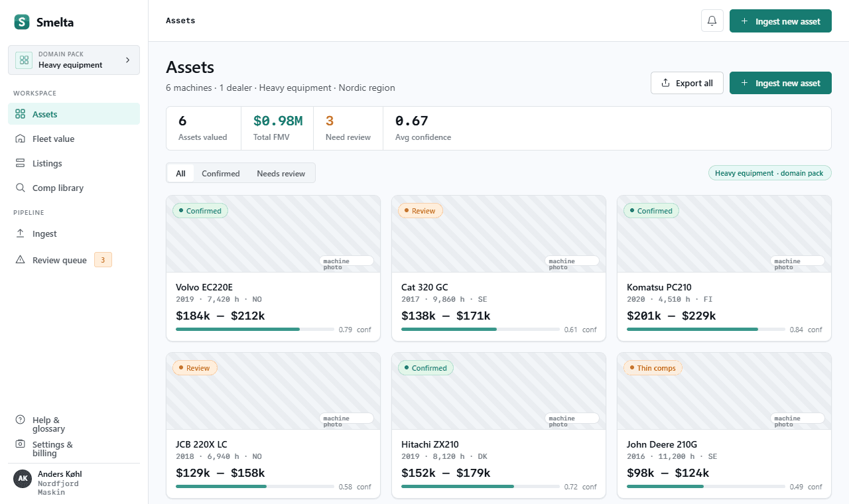Viewport: 849px width, 504px height.
Task: Click the AK user avatar
Action: tap(23, 479)
